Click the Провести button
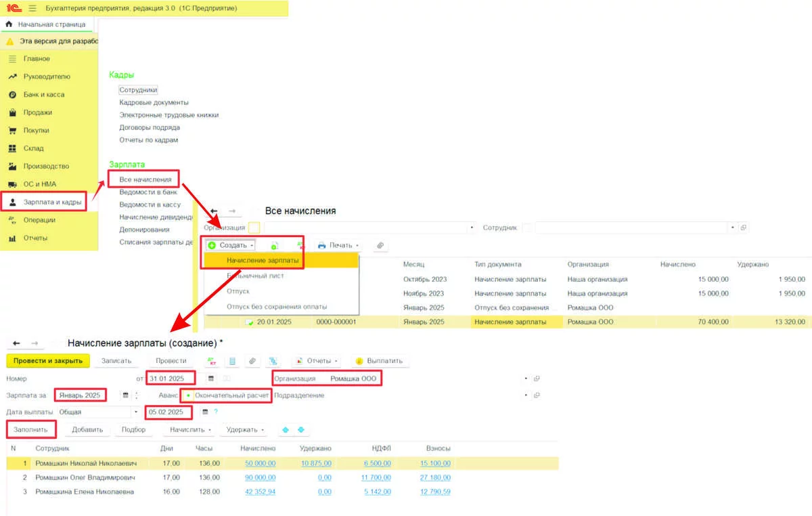Screen dimensions: 812x516 [171, 361]
